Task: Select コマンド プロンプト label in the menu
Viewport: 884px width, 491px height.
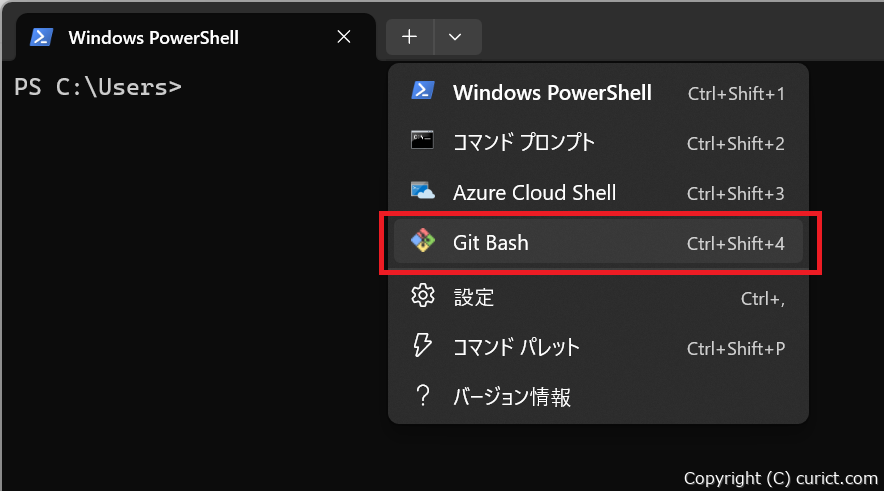Action: coord(523,143)
